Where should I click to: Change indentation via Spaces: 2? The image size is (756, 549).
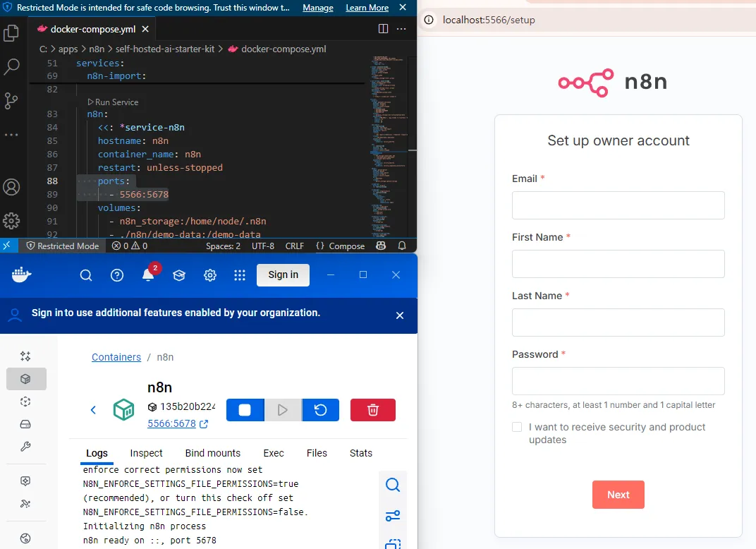[x=224, y=246]
